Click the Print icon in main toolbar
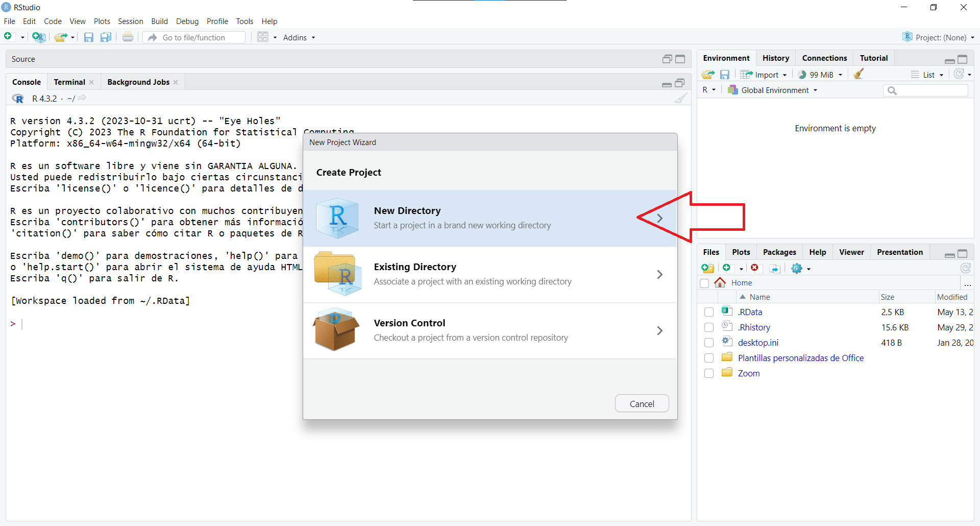This screenshot has width=980, height=526. click(128, 37)
